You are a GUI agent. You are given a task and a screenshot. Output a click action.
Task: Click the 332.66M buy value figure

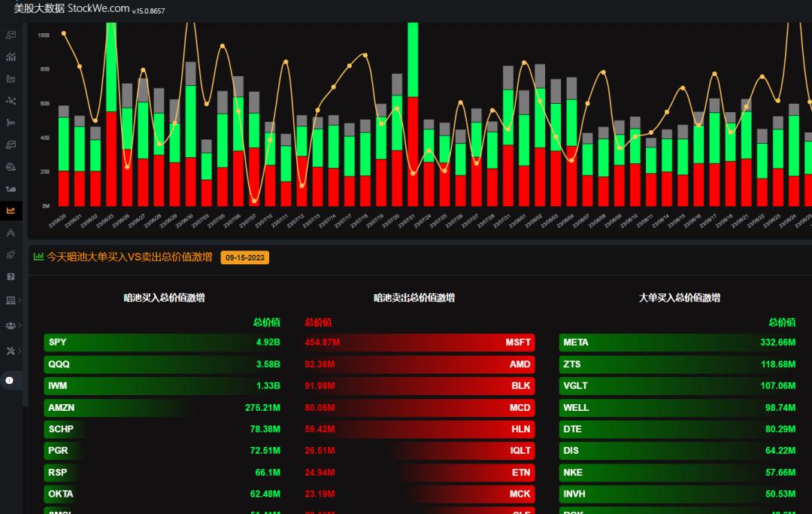pos(778,342)
